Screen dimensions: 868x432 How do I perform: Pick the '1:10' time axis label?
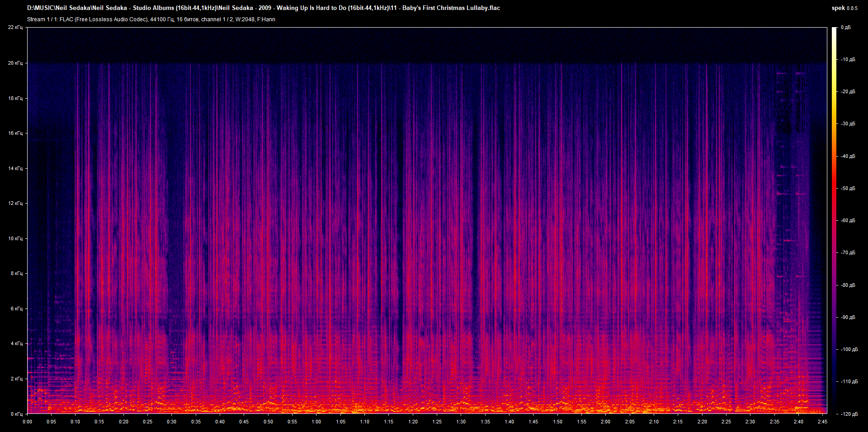(x=365, y=422)
